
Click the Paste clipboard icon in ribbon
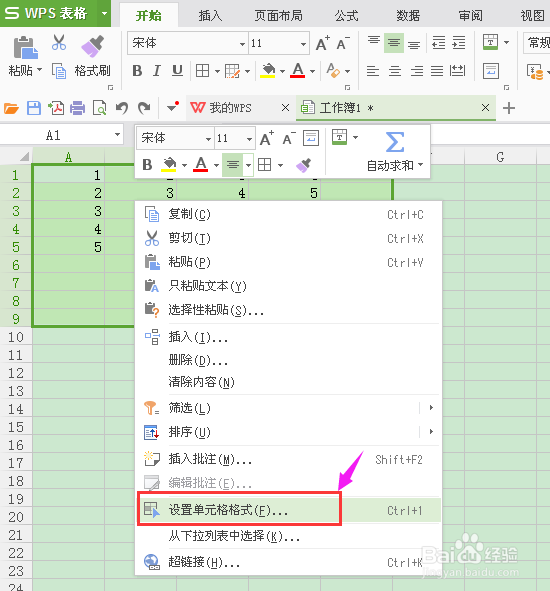point(26,48)
